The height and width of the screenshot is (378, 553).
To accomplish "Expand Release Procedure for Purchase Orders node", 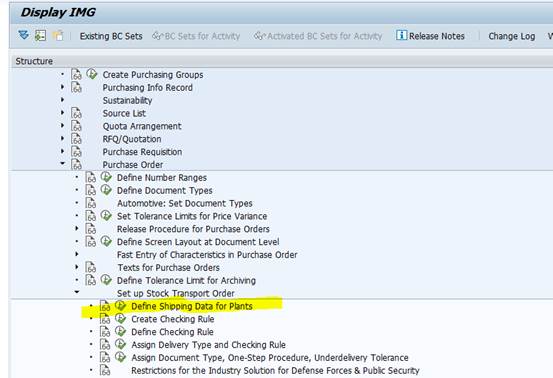I will (77, 228).
